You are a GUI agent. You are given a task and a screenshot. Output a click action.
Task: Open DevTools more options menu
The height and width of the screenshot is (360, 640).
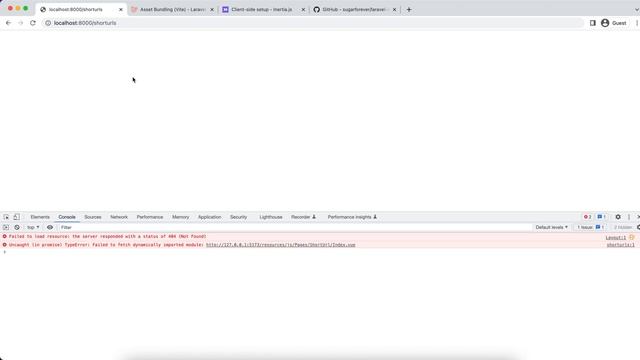coord(629,217)
